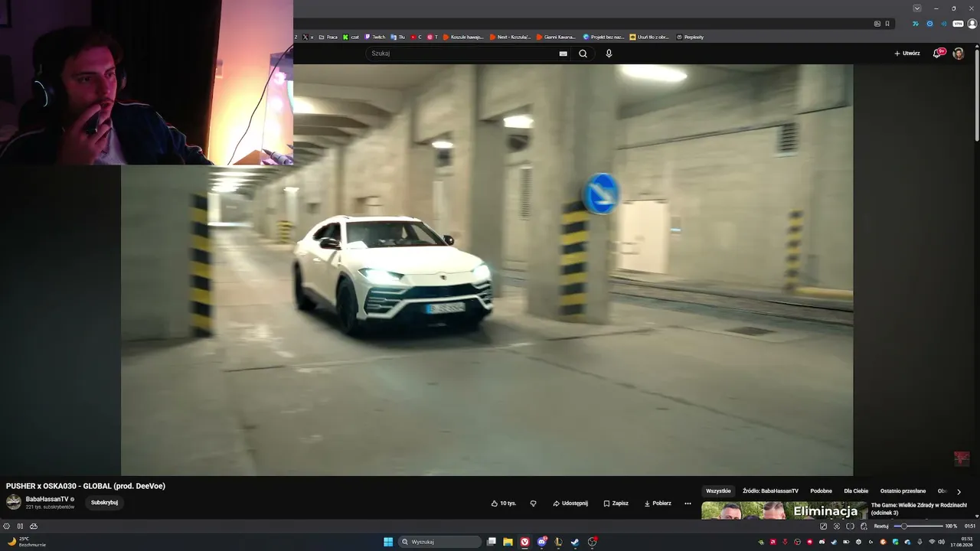The image size is (980, 551).
Task: Click the Windows Wyszukaj taskbar search box
Action: coord(441,542)
